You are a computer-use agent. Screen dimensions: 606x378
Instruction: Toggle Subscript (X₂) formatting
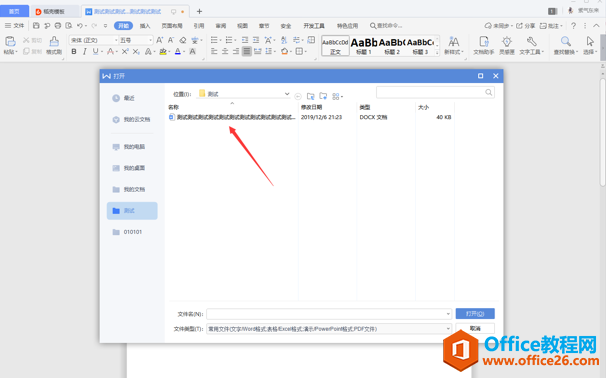point(136,51)
